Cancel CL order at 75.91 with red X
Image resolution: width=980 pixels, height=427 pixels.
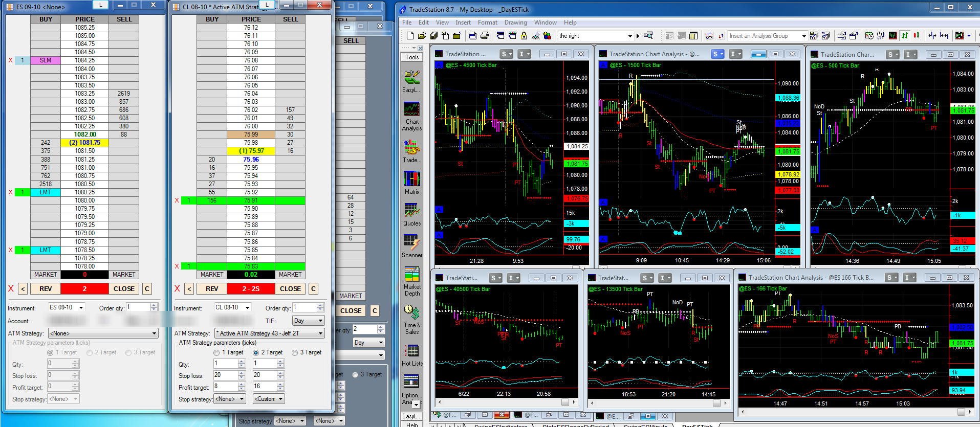pos(177,200)
